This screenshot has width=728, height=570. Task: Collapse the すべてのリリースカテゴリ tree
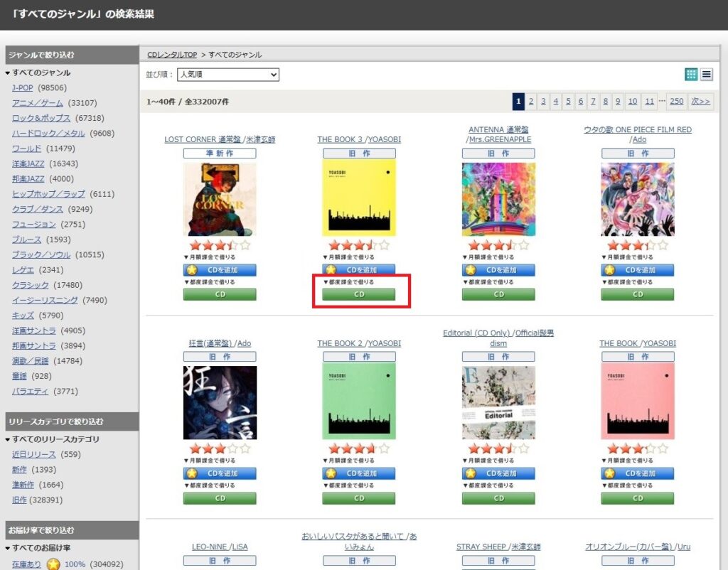coord(7,439)
